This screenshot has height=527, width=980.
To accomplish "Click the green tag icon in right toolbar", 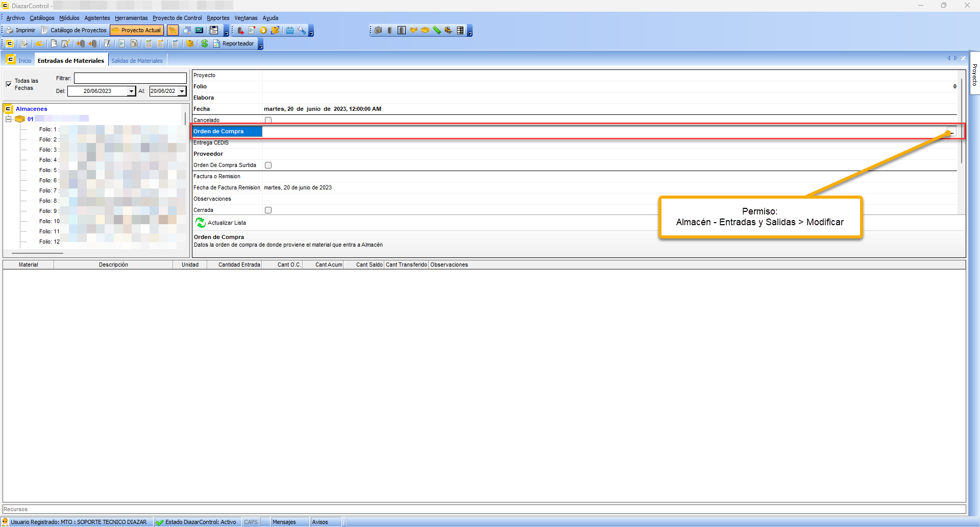I will [437, 30].
